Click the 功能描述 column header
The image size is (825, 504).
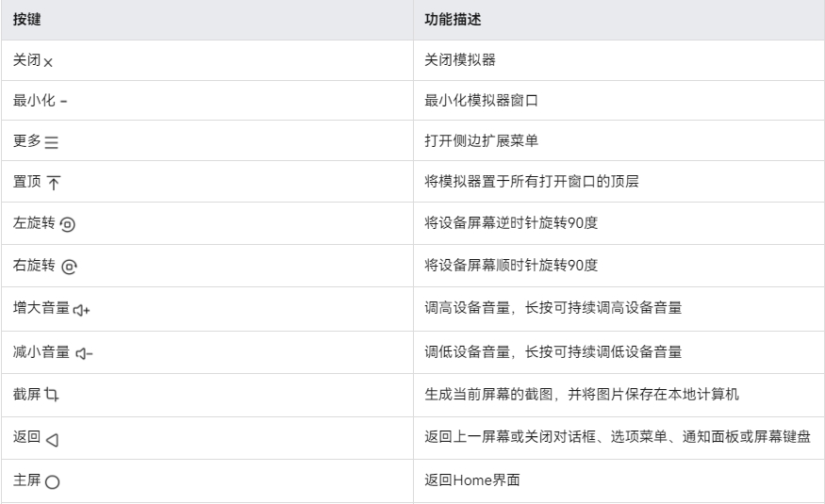pyautogui.click(x=453, y=20)
